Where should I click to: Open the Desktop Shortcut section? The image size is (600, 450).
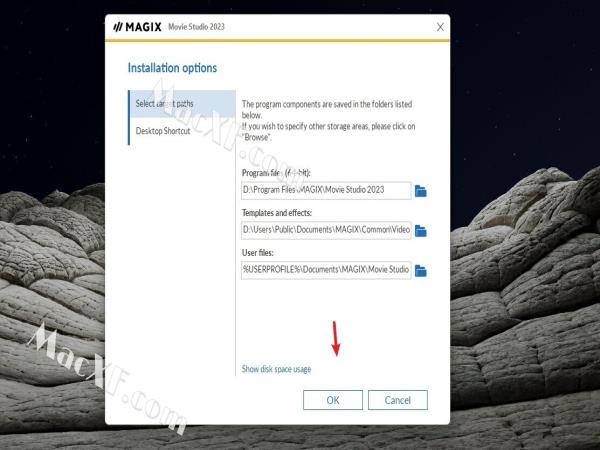(x=183, y=131)
